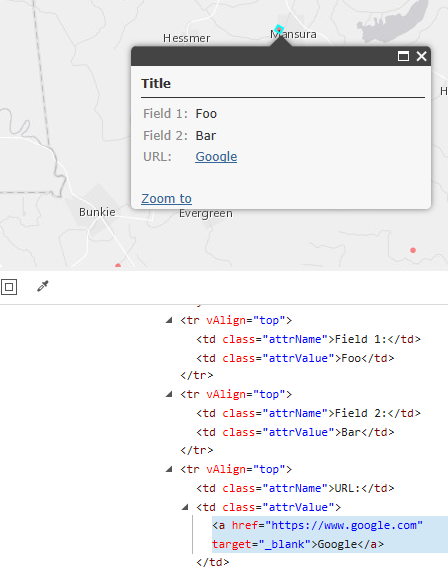This screenshot has height=572, width=448.
Task: Click the red point below Bunkie
Action: 118,266
